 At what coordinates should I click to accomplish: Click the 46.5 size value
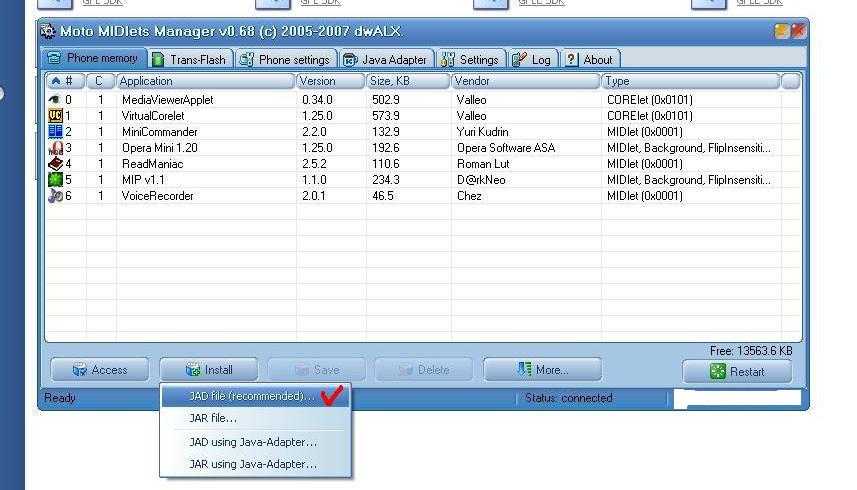(x=383, y=196)
